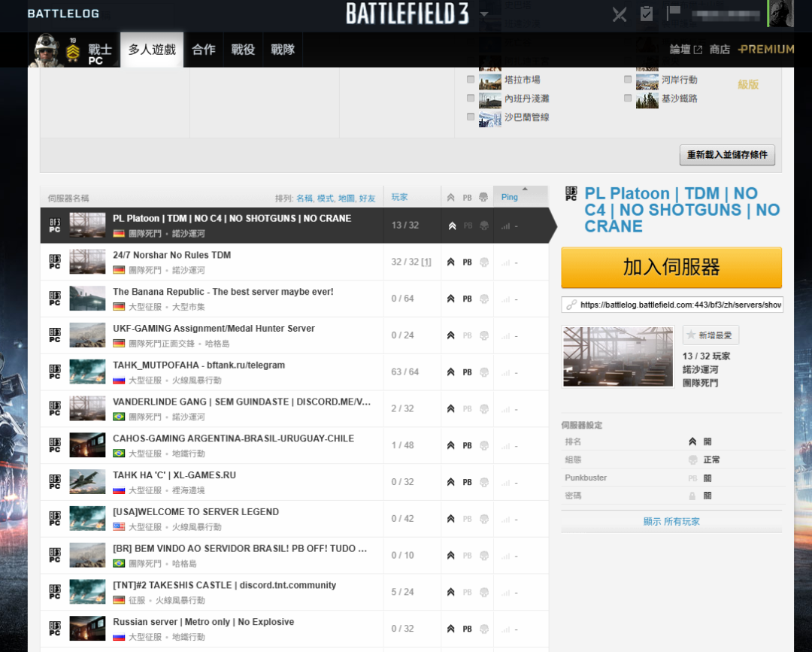Click the map thumbnail of The Banana Republic server
812x652 pixels.
click(x=87, y=299)
